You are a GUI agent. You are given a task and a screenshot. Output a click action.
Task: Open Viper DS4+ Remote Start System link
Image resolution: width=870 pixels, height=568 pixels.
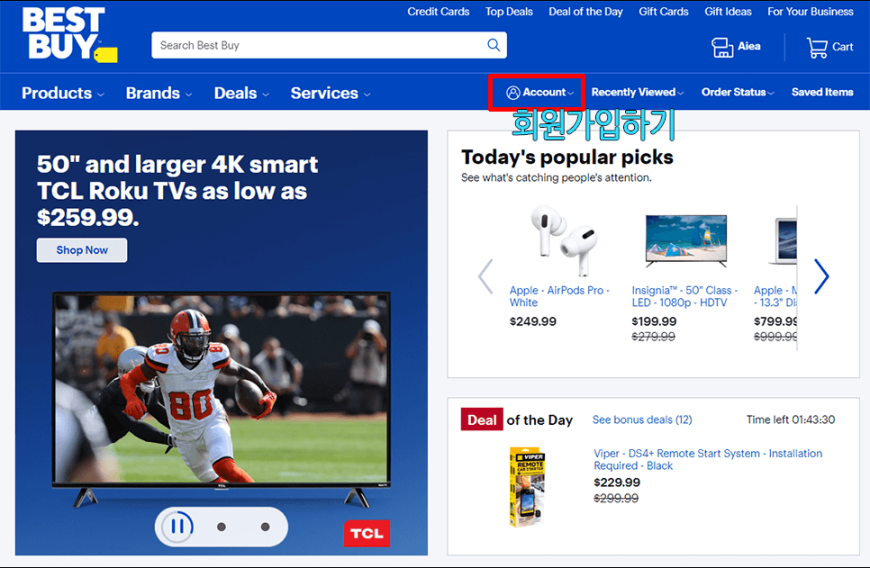[708, 459]
